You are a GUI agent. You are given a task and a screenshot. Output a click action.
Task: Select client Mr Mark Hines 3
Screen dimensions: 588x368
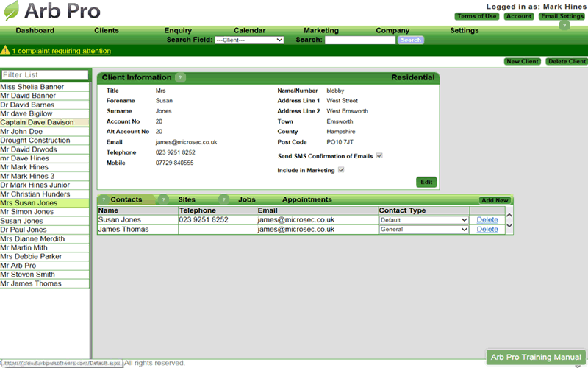click(x=44, y=176)
